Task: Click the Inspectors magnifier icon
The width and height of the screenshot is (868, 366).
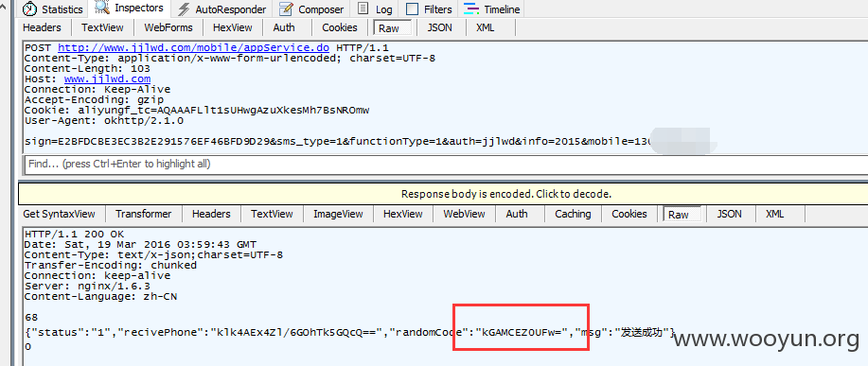Action: point(102,8)
